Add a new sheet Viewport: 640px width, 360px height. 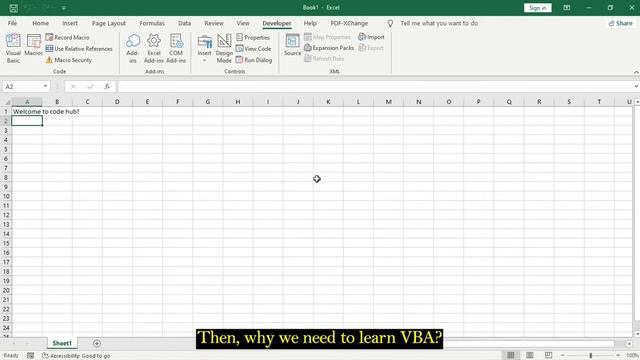pos(97,343)
